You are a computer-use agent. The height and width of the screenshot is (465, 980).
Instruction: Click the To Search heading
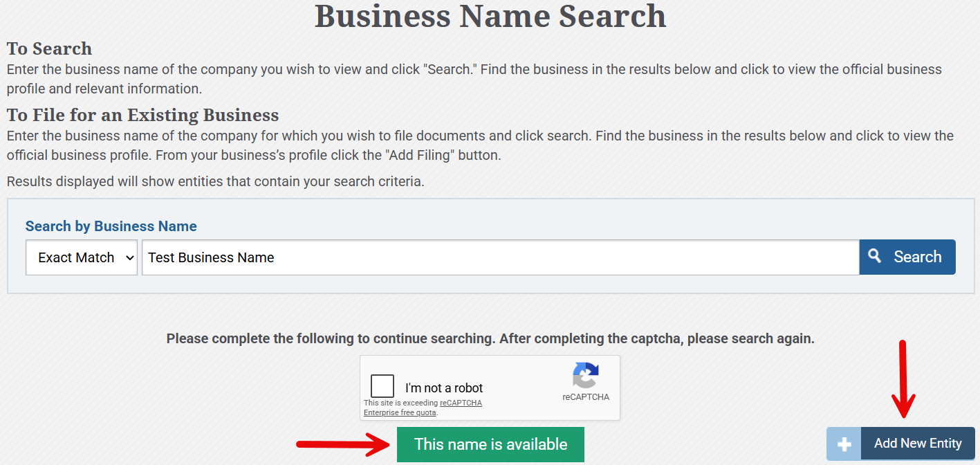(x=49, y=48)
